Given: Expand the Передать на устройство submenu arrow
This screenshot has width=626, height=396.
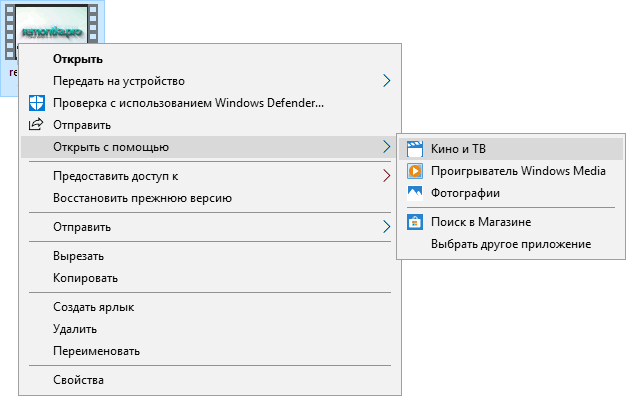Looking at the screenshot, I should [386, 81].
